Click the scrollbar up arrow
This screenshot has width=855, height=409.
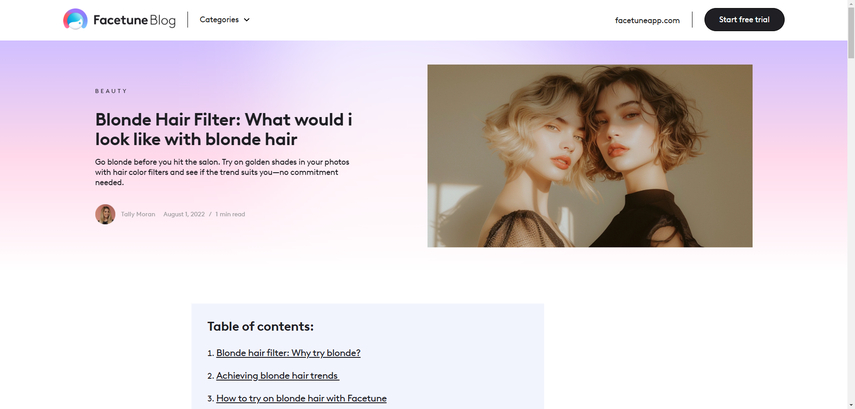pos(851,4)
